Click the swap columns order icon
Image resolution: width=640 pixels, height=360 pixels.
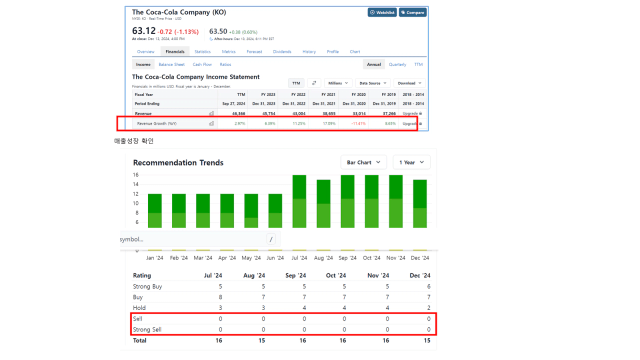pyautogui.click(x=314, y=83)
